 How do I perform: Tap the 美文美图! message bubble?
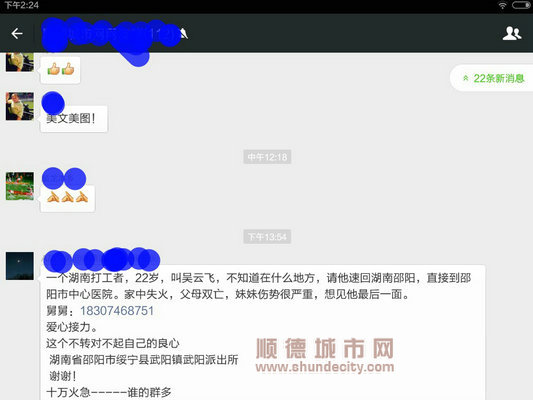pos(74,119)
